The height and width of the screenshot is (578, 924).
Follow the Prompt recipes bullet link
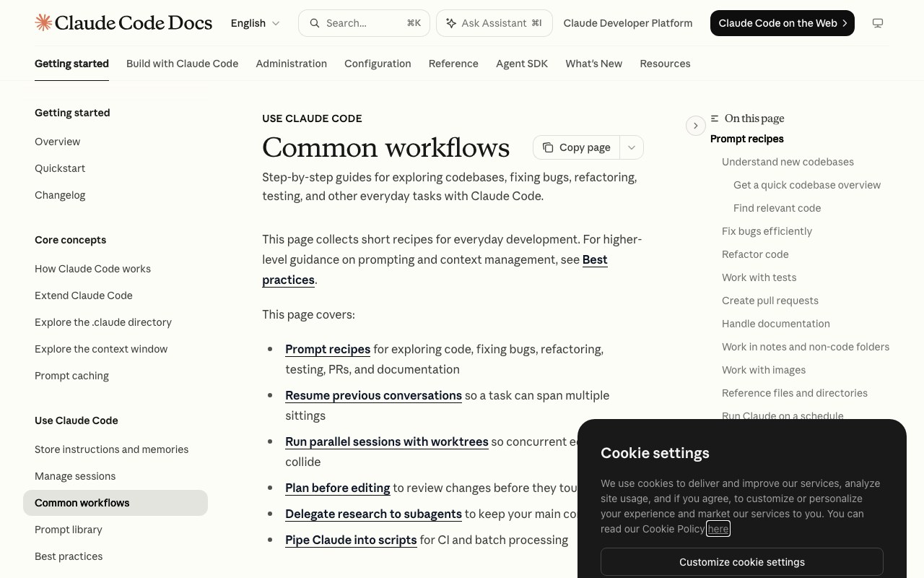(328, 349)
